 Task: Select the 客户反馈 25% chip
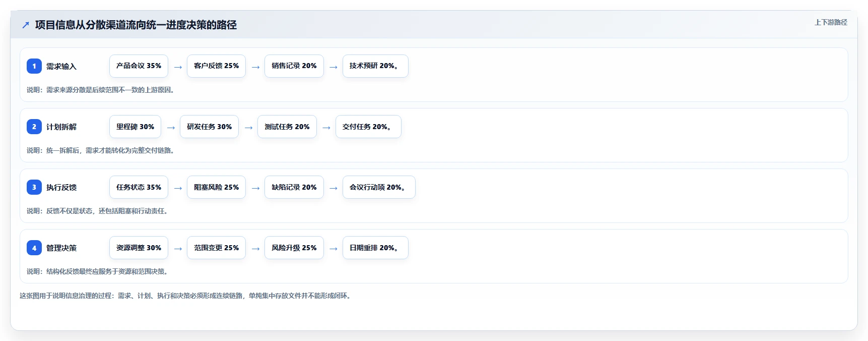pyautogui.click(x=216, y=66)
